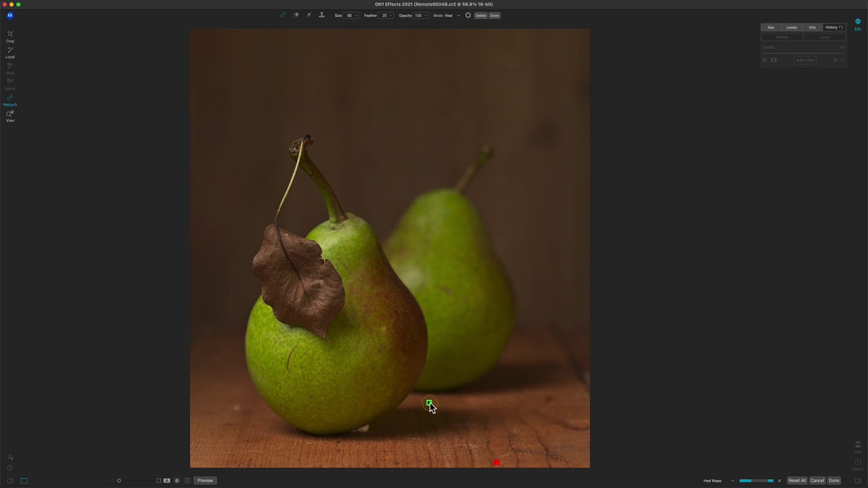This screenshot has height=488, width=868.
Task: Click the mask view icon beside Add Filter
Action: 774,60
